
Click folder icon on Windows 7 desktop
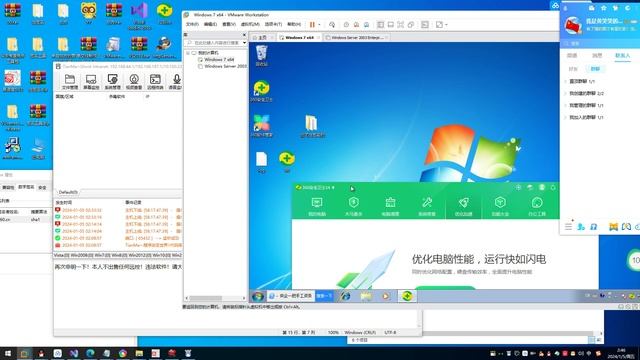point(313,126)
